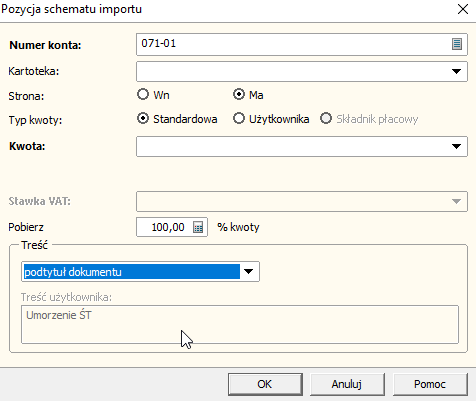Select the Wn side radio button
Viewport: 476px width, 401px height.
coord(143,95)
